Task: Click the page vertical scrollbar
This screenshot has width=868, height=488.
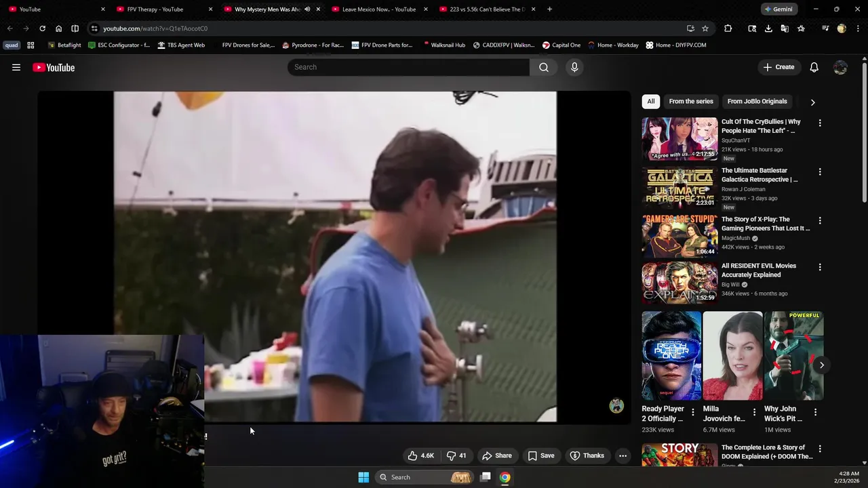Action: pyautogui.click(x=865, y=132)
